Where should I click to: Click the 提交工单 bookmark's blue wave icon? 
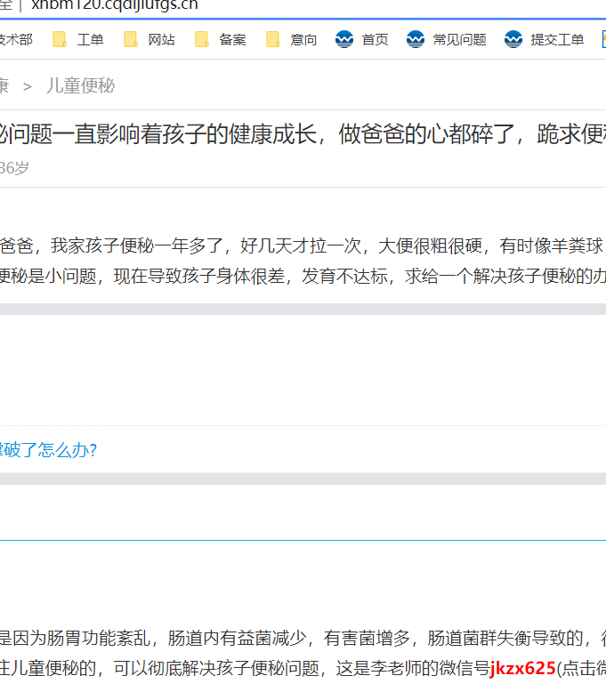[513, 39]
